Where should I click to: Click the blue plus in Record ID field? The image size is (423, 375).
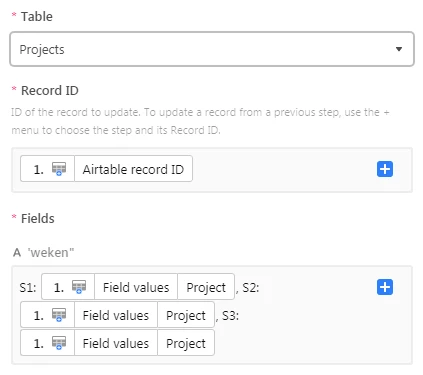coord(385,169)
